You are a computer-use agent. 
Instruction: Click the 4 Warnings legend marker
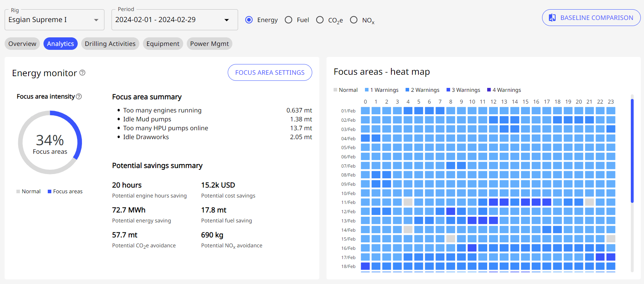coord(489,90)
